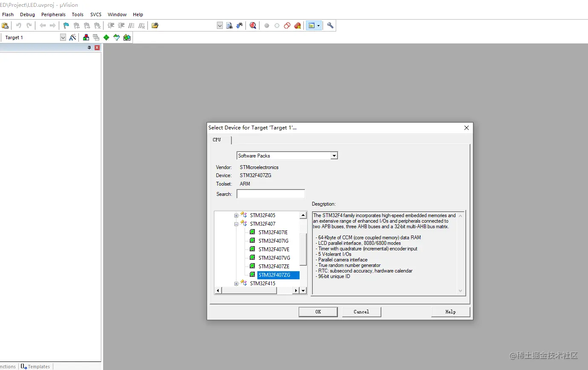Expand the STM32F415 tree node

(x=236, y=284)
